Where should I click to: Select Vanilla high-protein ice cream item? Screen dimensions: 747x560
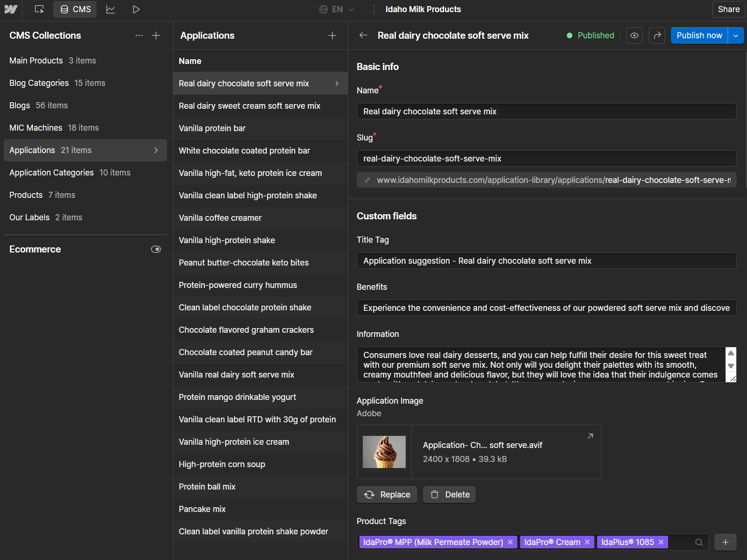261,442
